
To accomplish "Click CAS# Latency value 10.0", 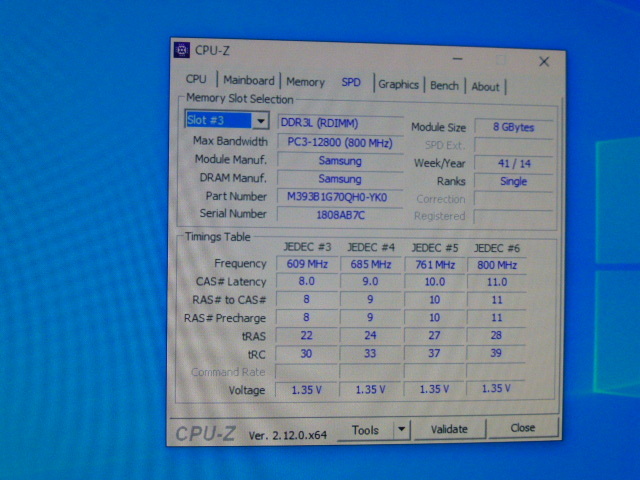I will pos(435,282).
